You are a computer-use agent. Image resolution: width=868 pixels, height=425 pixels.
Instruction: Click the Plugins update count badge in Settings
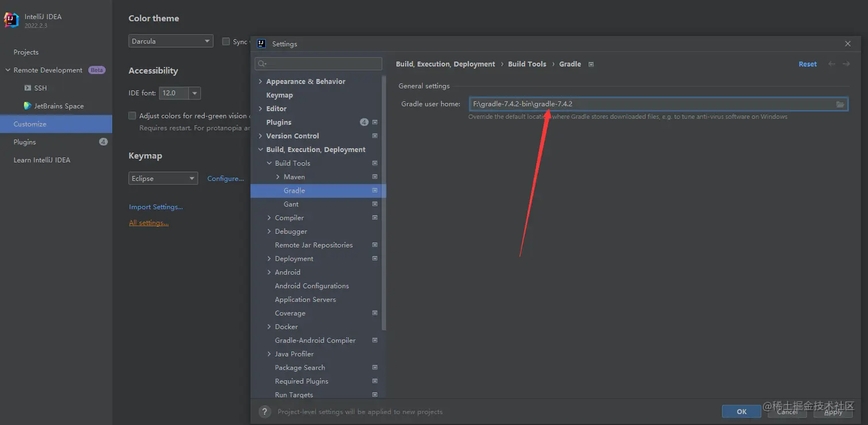tap(364, 122)
